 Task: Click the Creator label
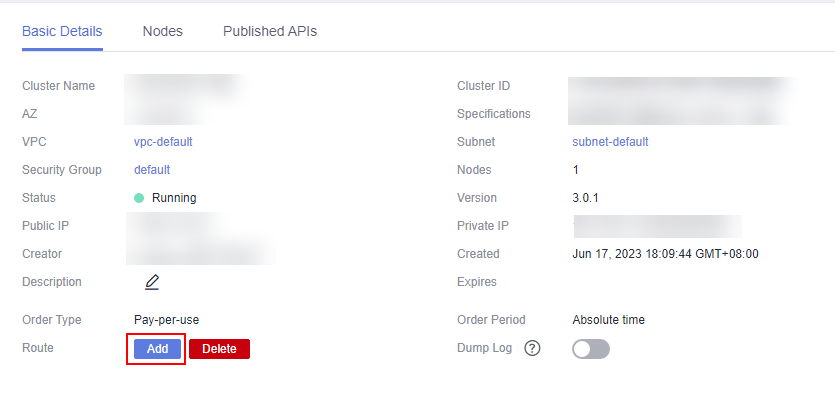tap(42, 254)
